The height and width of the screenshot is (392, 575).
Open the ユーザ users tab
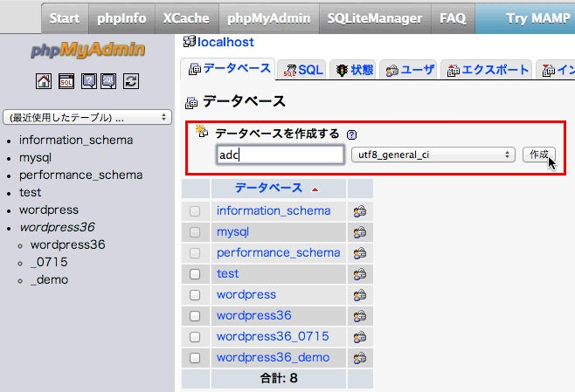point(408,70)
